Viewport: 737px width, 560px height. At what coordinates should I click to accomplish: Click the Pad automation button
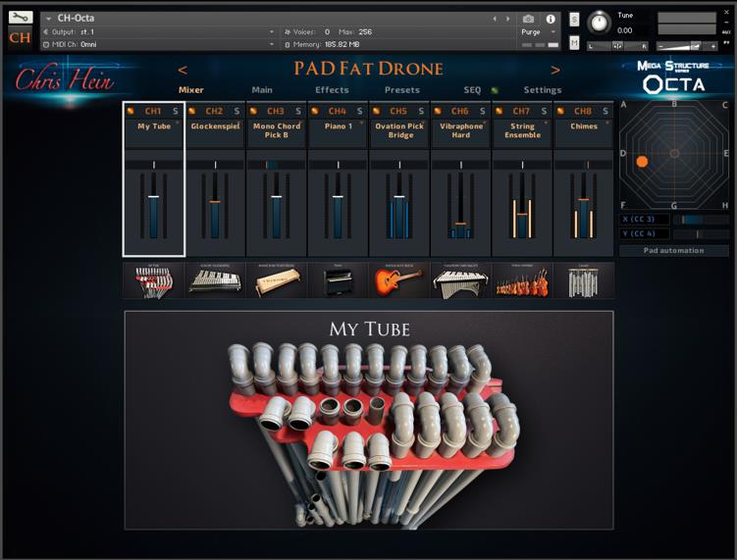click(673, 250)
